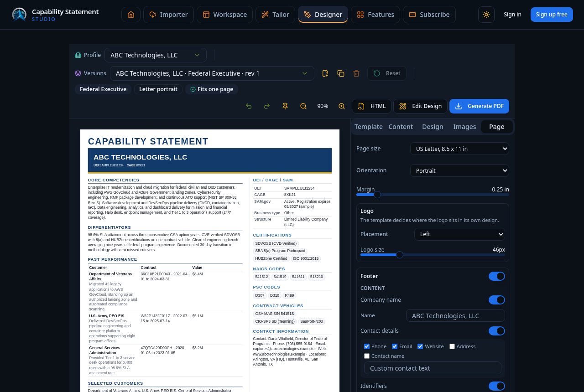The image size is (584, 392).
Task: Zoom in the document preview
Action: [x=342, y=106]
